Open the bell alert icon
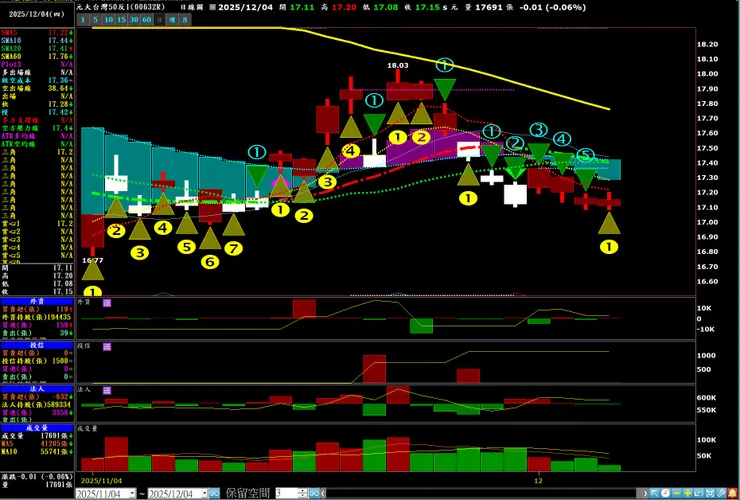Image resolution: width=740 pixels, height=500 pixels. 732,493
